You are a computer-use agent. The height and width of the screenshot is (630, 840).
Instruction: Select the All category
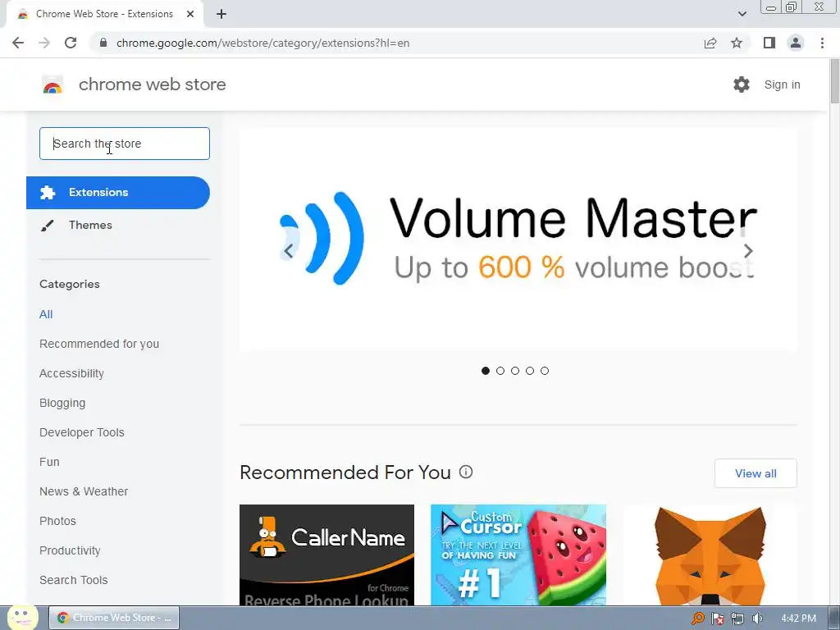click(x=46, y=314)
